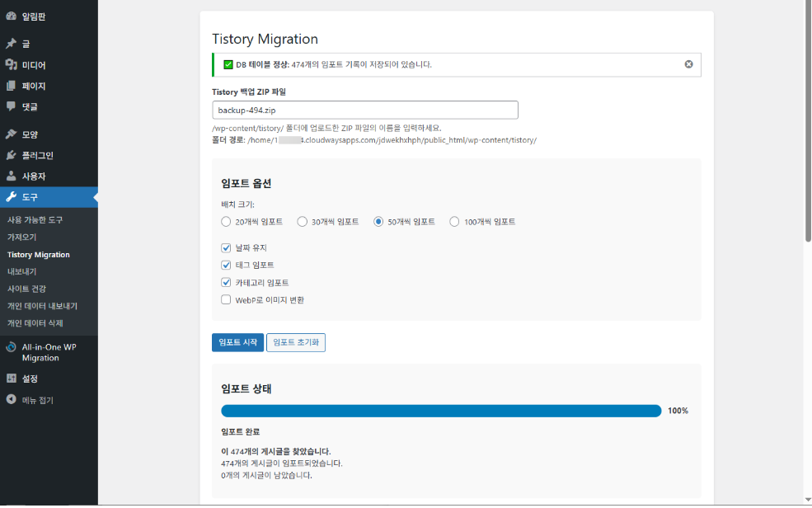Image resolution: width=812 pixels, height=508 pixels.
Task: Click green checkmark in DB notice
Action: coord(228,64)
